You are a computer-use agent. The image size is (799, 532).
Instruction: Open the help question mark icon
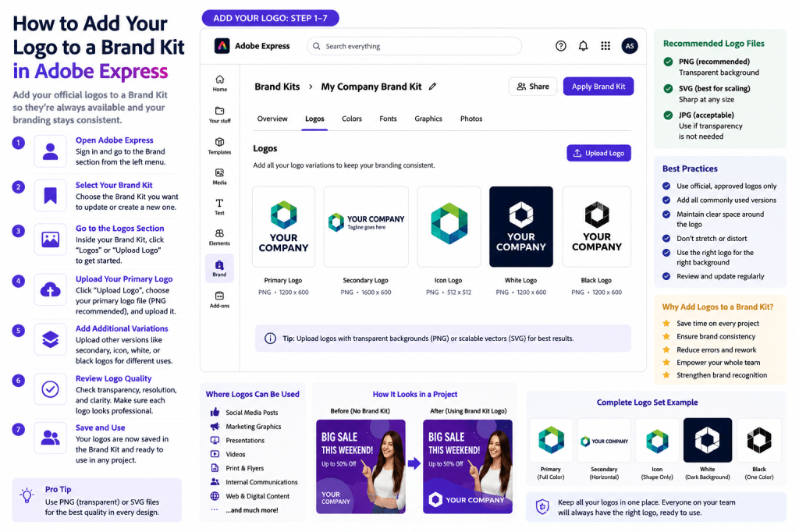(x=560, y=46)
